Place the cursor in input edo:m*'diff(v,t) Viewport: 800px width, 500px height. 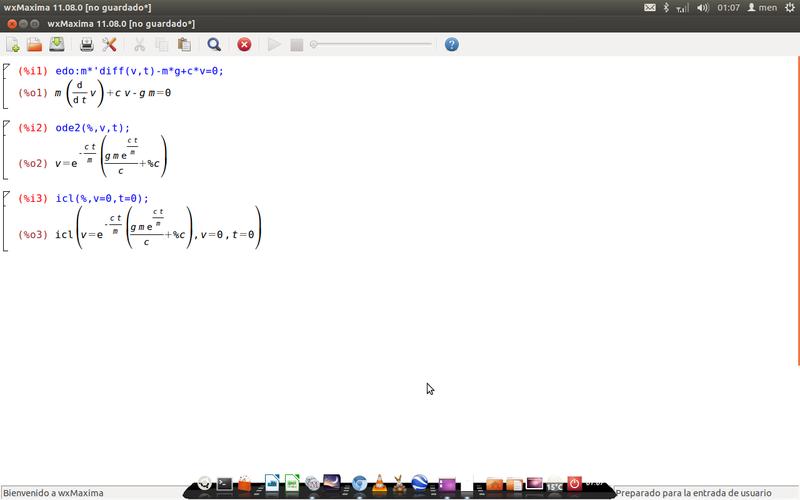[x=139, y=71]
